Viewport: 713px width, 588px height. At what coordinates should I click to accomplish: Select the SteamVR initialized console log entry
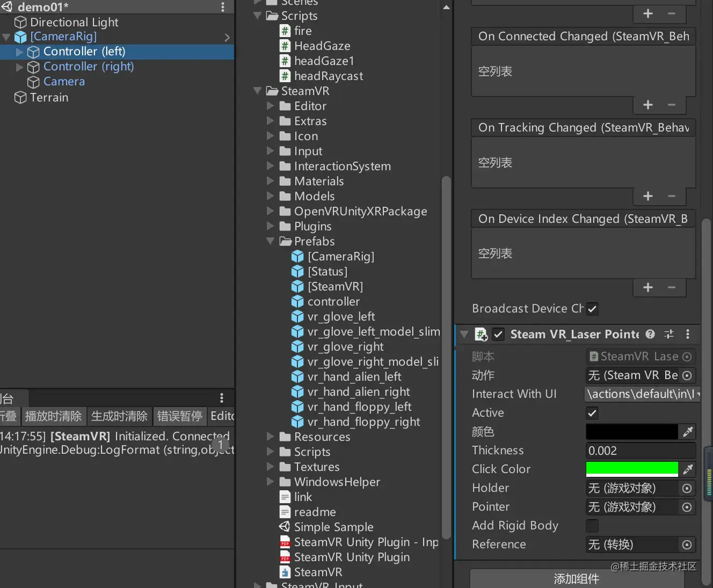(x=117, y=443)
